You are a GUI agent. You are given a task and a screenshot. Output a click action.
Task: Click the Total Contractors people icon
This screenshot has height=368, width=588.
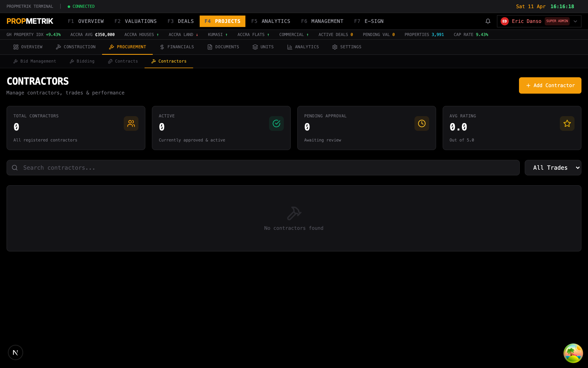tap(131, 123)
